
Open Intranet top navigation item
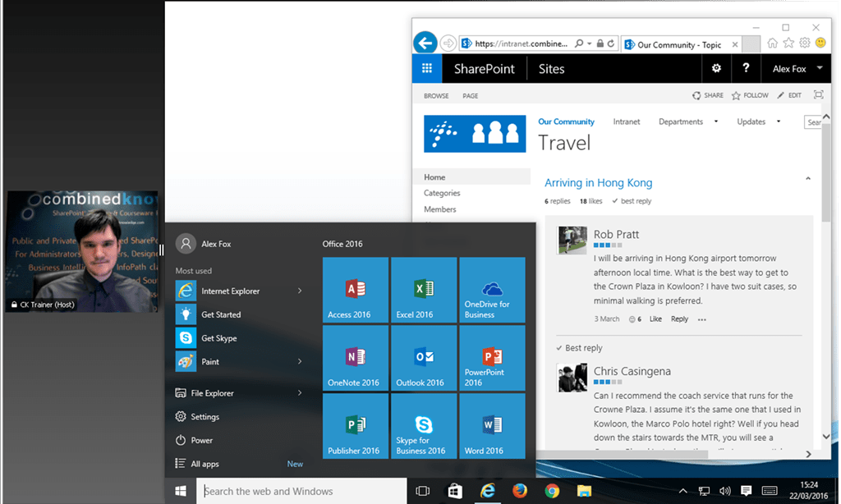point(627,121)
